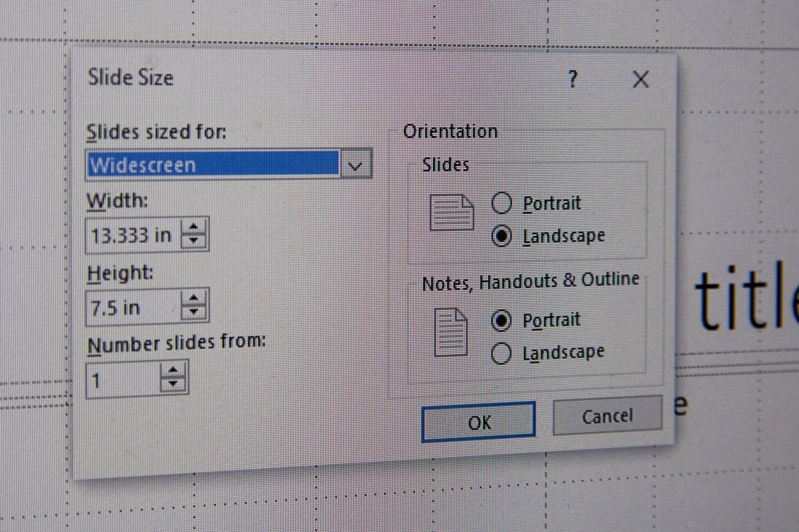Screen dimensions: 799x532
Task: Confirm slide size with the OK button
Action: pos(478,422)
